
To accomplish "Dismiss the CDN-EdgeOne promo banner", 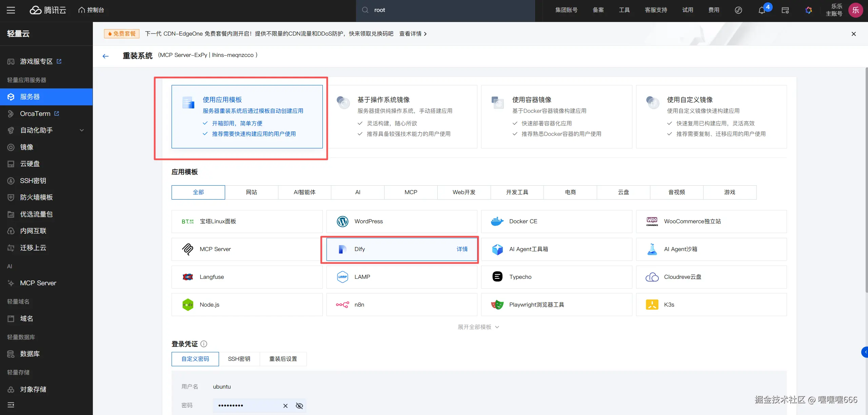I will (854, 34).
